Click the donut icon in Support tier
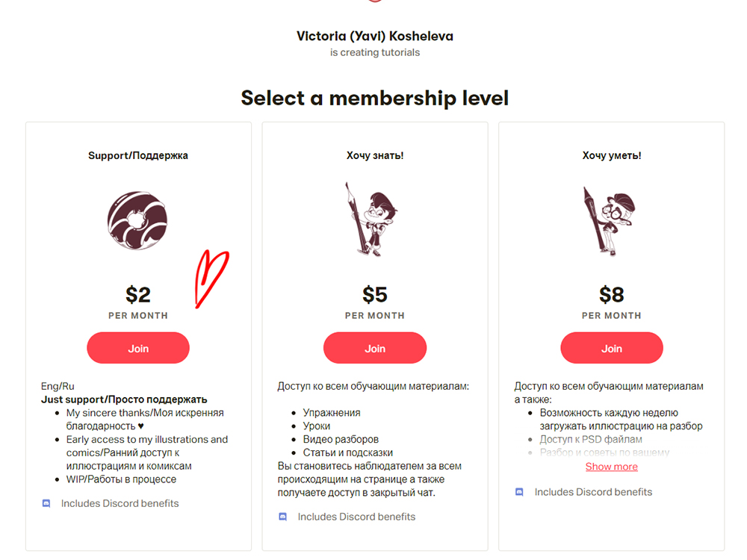Image resolution: width=747 pixels, height=560 pixels. click(x=137, y=220)
